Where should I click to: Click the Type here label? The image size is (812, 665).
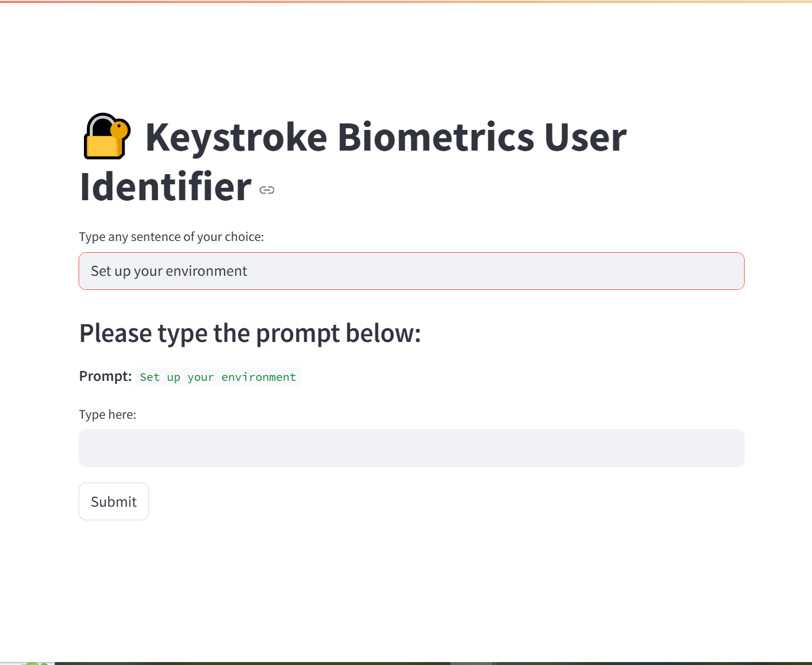pyautogui.click(x=108, y=415)
